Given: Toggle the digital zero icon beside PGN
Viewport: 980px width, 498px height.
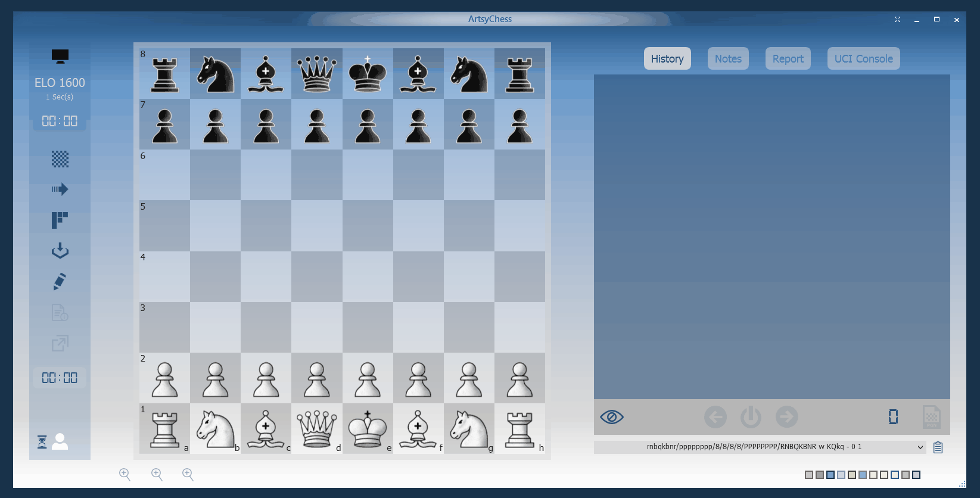Looking at the screenshot, I should tap(893, 417).
